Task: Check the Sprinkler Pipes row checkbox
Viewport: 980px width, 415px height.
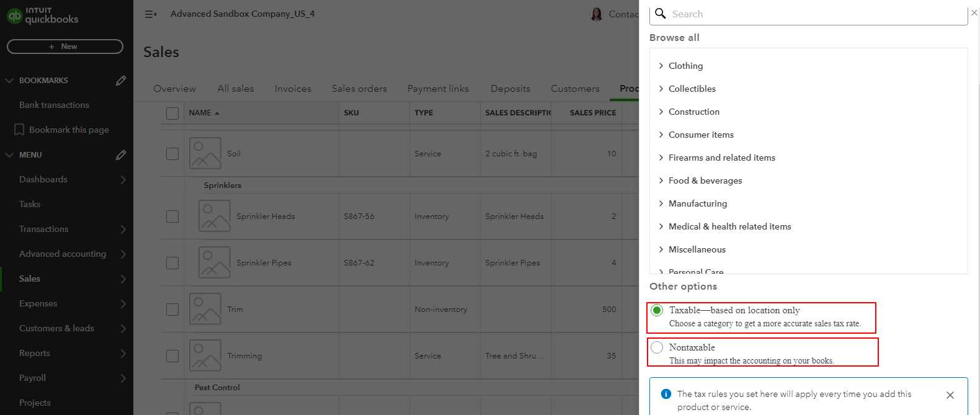Action: point(172,263)
